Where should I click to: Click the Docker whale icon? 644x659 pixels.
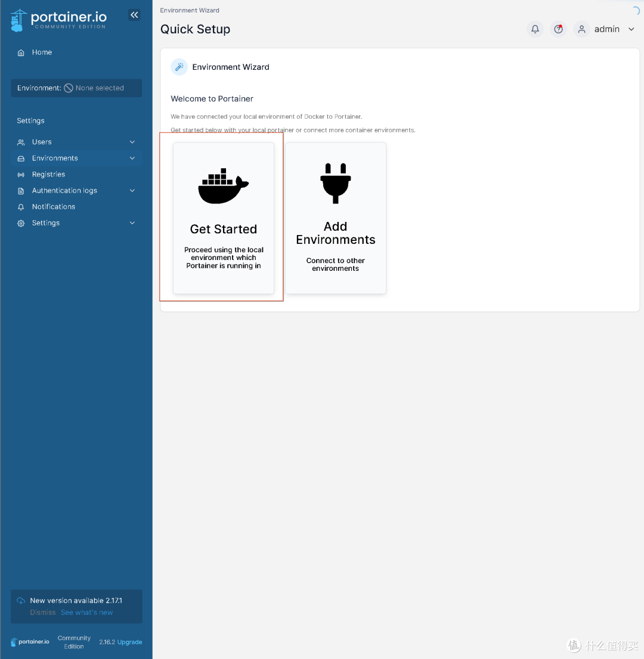(223, 185)
